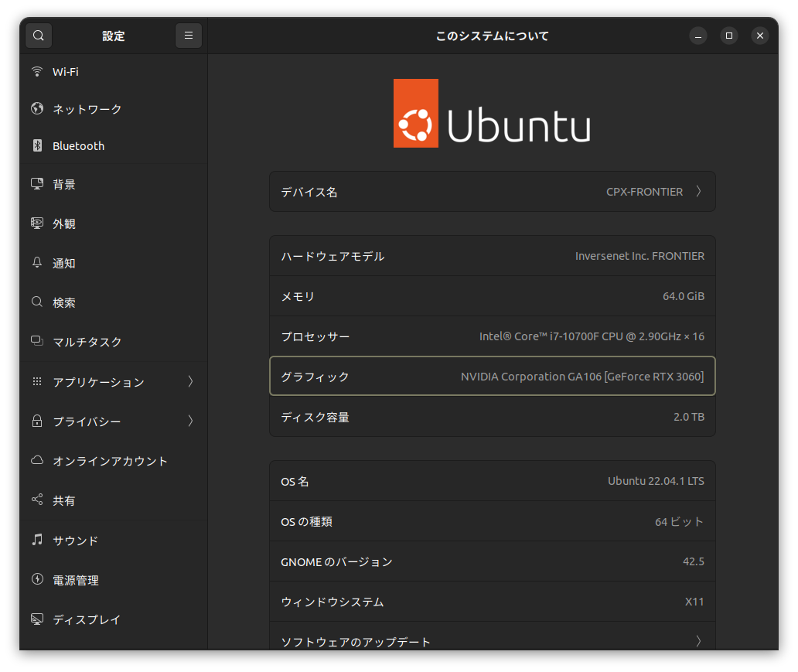The height and width of the screenshot is (672, 798).
Task: Click the 検索 magnifier icon in sidebar
Action: [37, 302]
